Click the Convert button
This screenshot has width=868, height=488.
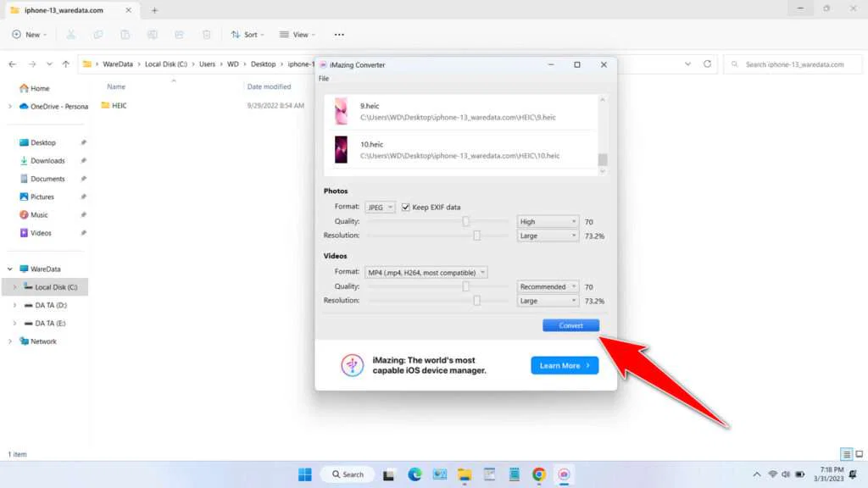[x=570, y=325]
